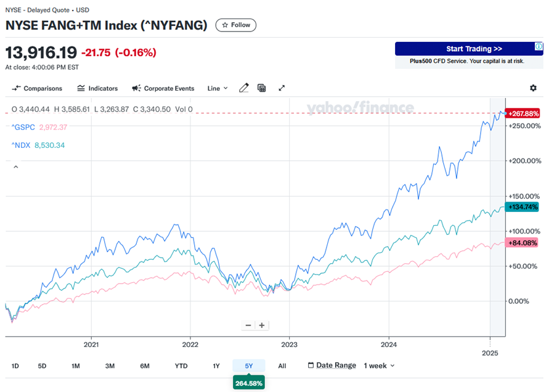Image resolution: width=546 pixels, height=392 pixels.
Task: Open chart settings gear icon
Action: pyautogui.click(x=533, y=88)
